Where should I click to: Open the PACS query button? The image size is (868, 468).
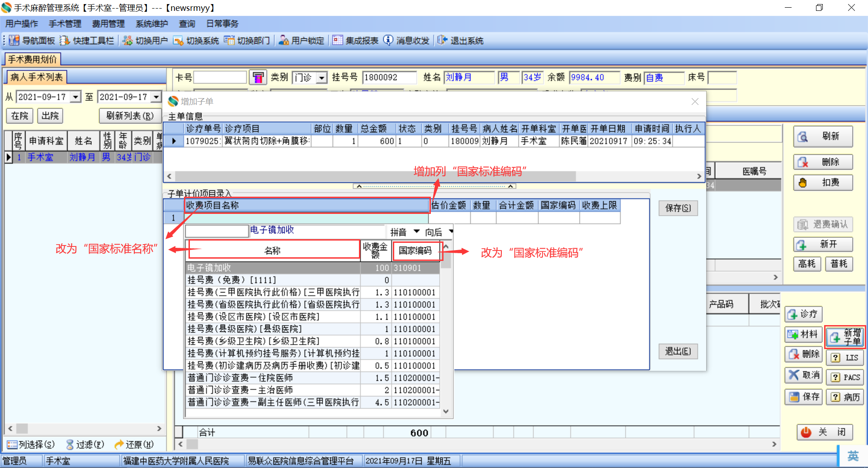pos(845,377)
